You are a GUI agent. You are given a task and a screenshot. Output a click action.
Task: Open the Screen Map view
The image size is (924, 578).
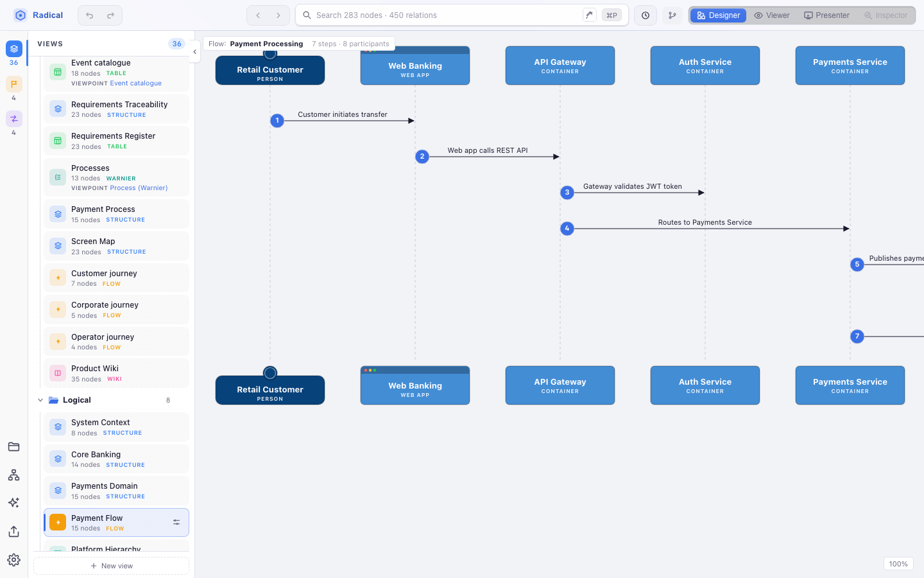click(116, 246)
